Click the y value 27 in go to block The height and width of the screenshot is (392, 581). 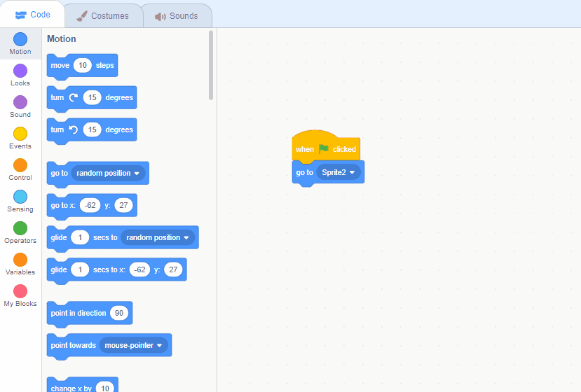tap(123, 205)
